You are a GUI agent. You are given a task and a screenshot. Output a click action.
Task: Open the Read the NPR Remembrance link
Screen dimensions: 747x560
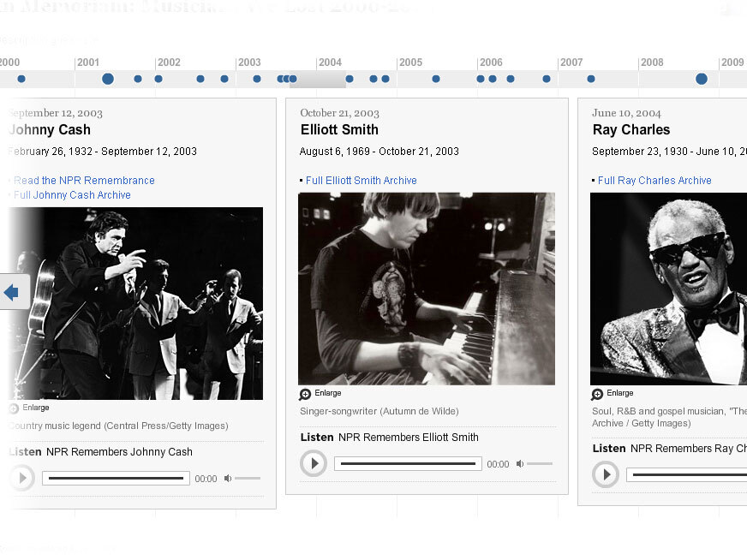pyautogui.click(x=86, y=180)
